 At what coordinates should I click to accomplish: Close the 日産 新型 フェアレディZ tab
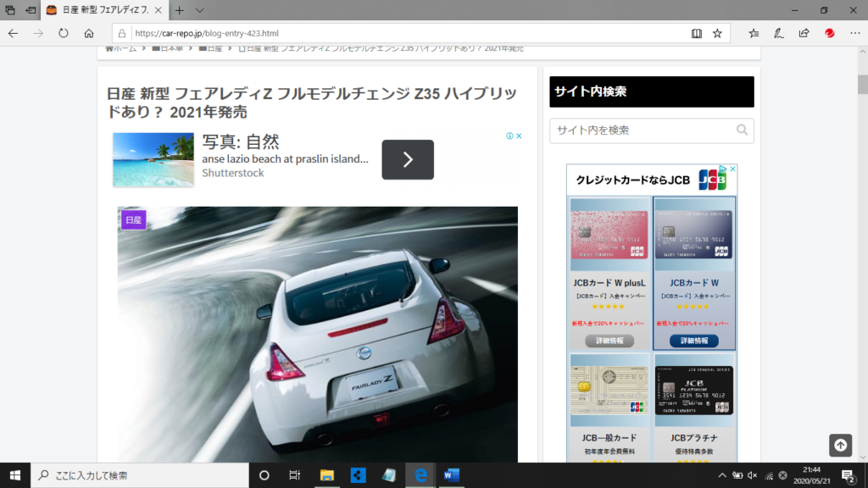tap(159, 10)
